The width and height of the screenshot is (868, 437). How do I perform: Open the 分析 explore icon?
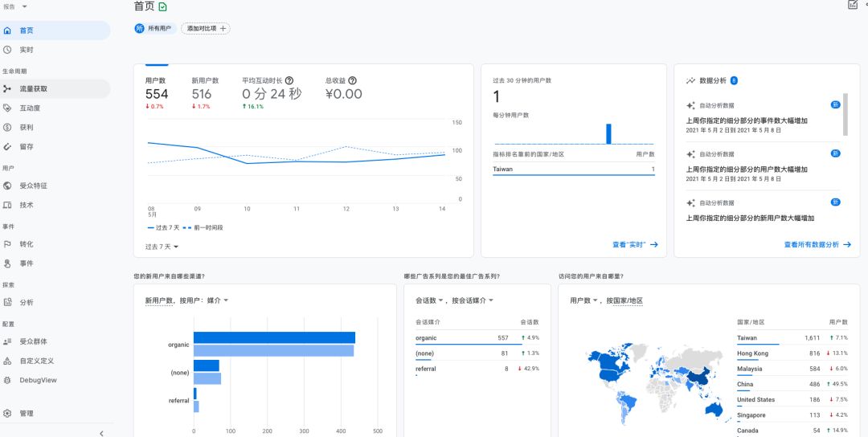pos(7,302)
